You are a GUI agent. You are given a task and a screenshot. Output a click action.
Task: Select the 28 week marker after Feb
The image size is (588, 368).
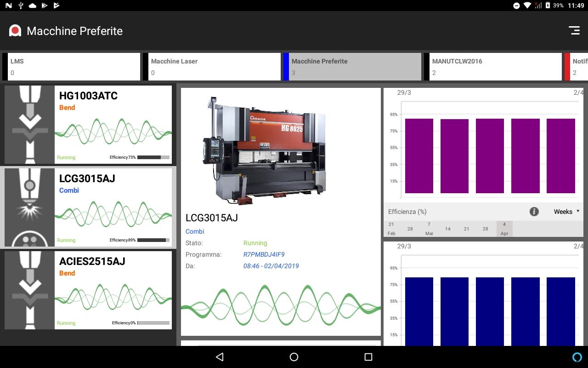pyautogui.click(x=410, y=229)
